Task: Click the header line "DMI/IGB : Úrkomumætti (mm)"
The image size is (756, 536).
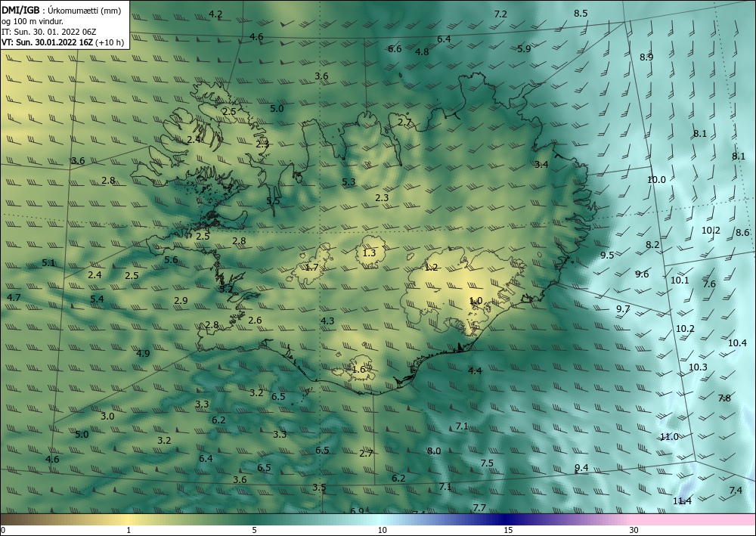Action: point(61,10)
